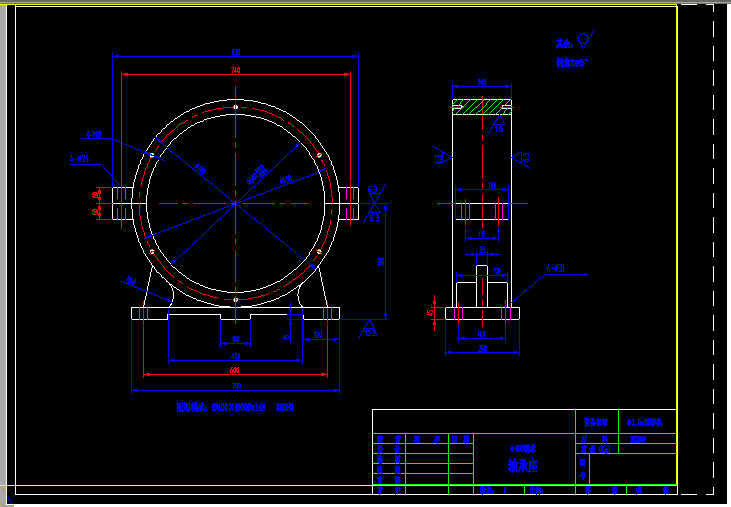Click the XK200 material cell in title block
The height and width of the screenshot is (507, 731).
pos(638,438)
